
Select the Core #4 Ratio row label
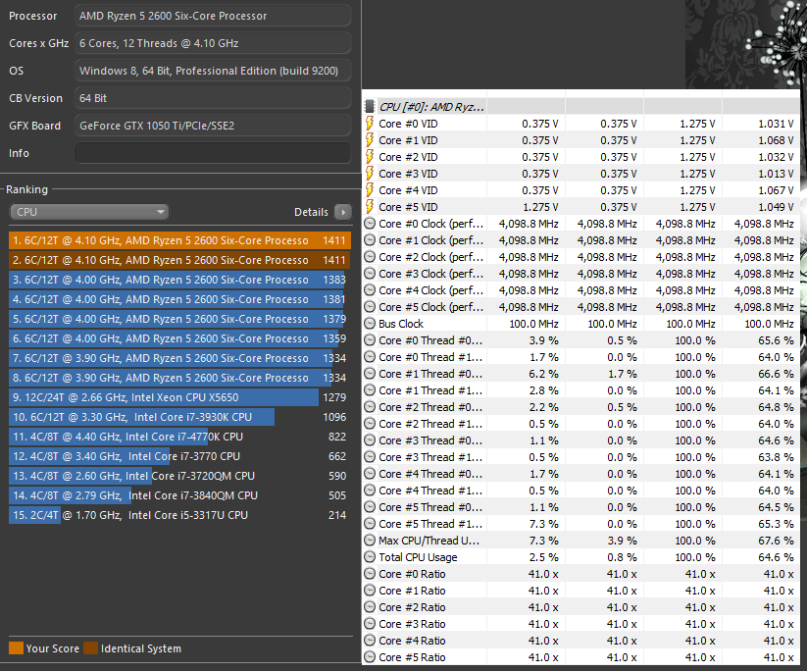click(x=412, y=641)
